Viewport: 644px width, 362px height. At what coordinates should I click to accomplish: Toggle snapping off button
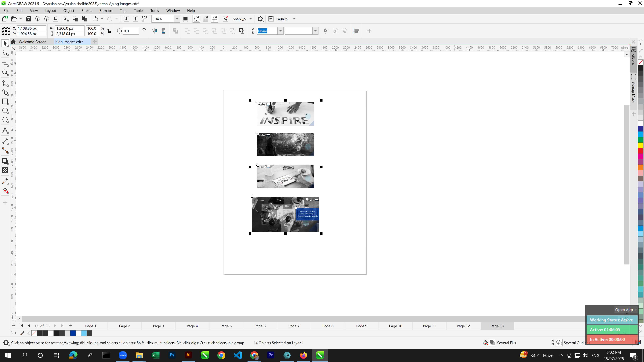click(225, 19)
